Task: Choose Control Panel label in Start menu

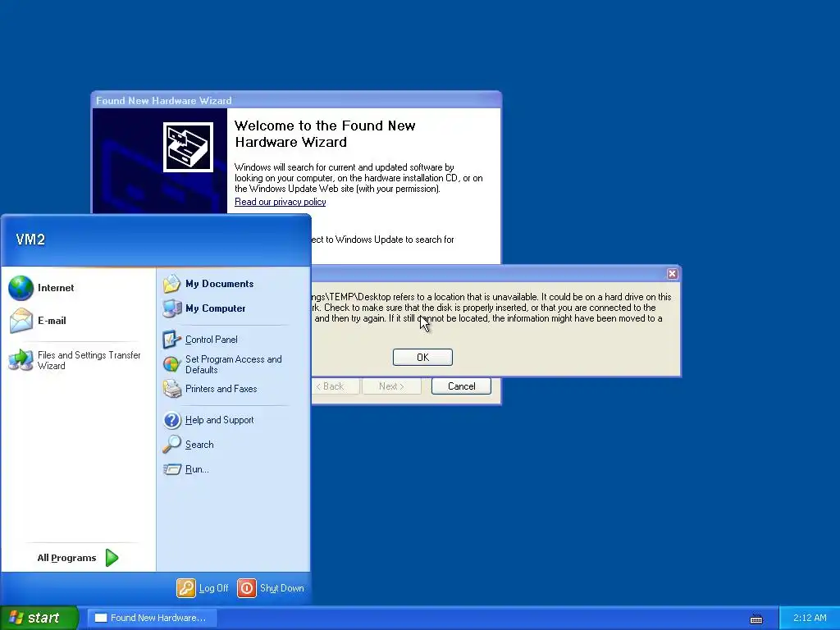Action: tap(212, 339)
